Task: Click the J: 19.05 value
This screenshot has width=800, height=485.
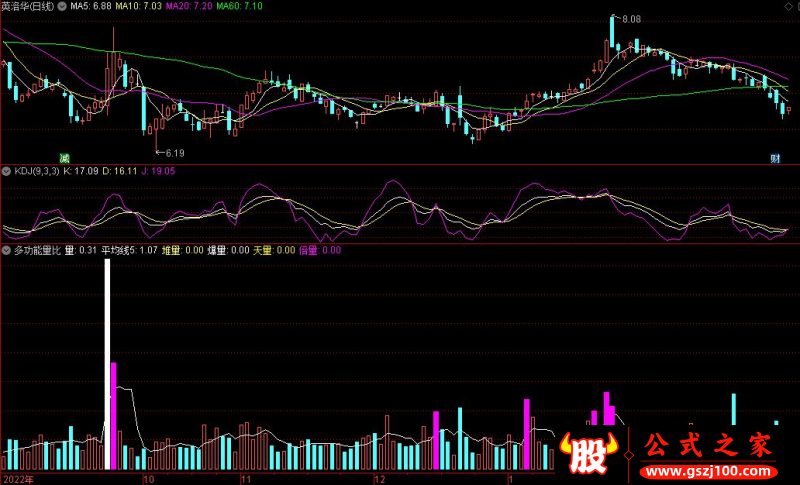Action: point(158,171)
